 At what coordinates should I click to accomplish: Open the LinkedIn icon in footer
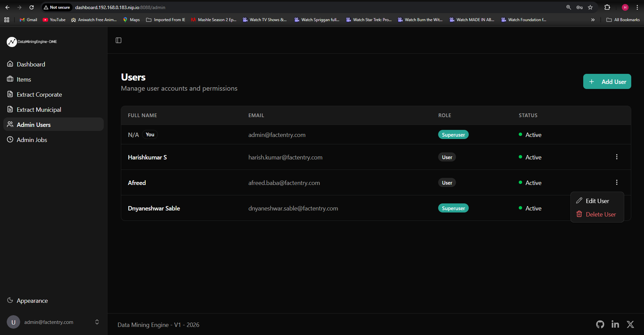pos(615,324)
